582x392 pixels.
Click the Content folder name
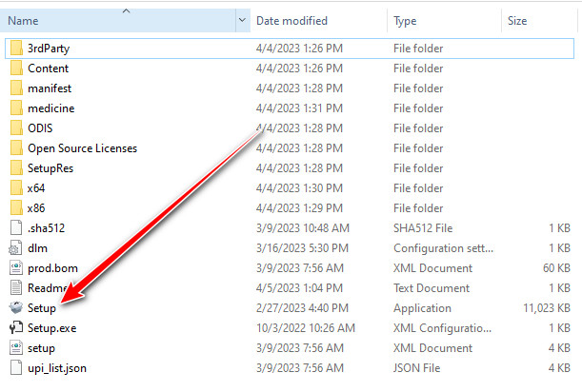point(48,69)
